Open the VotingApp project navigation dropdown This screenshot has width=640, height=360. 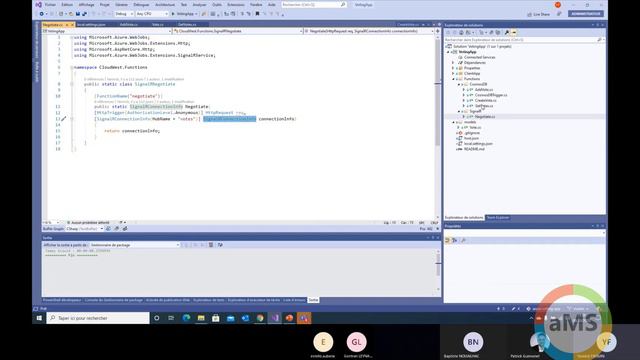tap(107, 31)
